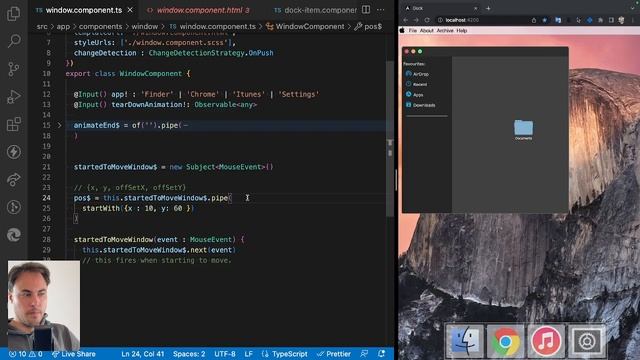The image size is (640, 360).
Task: Open the Help menu in the web page
Action: (x=462, y=31)
